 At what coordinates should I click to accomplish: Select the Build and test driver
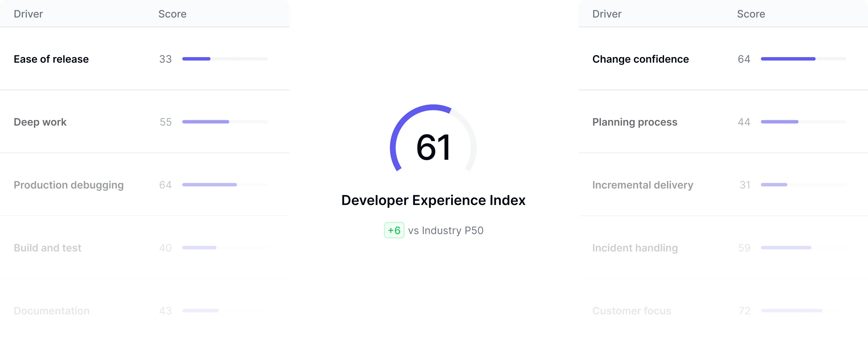pos(47,248)
